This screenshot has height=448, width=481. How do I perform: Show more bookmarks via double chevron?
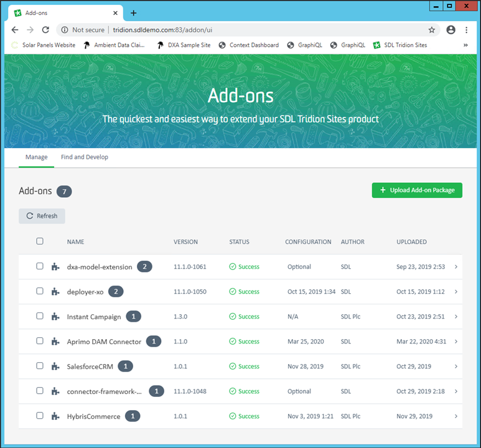(465, 45)
